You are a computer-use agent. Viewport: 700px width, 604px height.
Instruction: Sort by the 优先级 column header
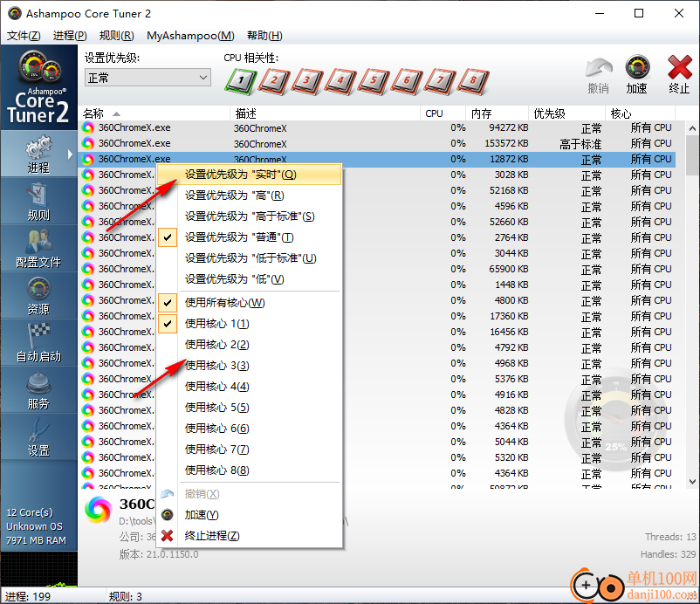pyautogui.click(x=567, y=113)
